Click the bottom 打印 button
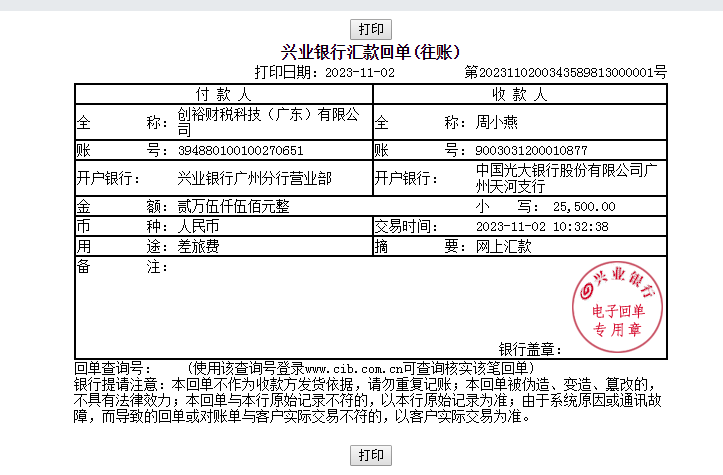This screenshot has height=475, width=723. point(371,455)
